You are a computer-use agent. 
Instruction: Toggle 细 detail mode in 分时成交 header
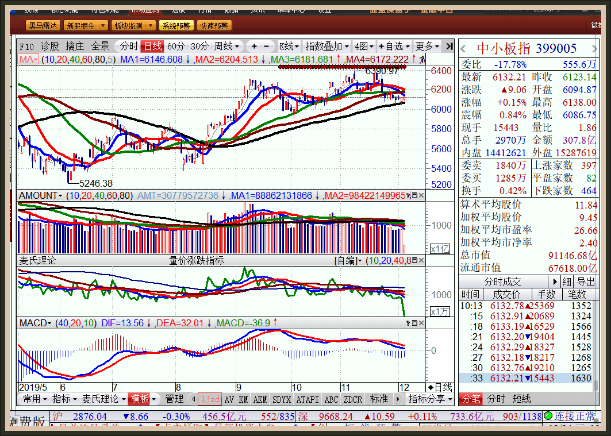tap(567, 281)
